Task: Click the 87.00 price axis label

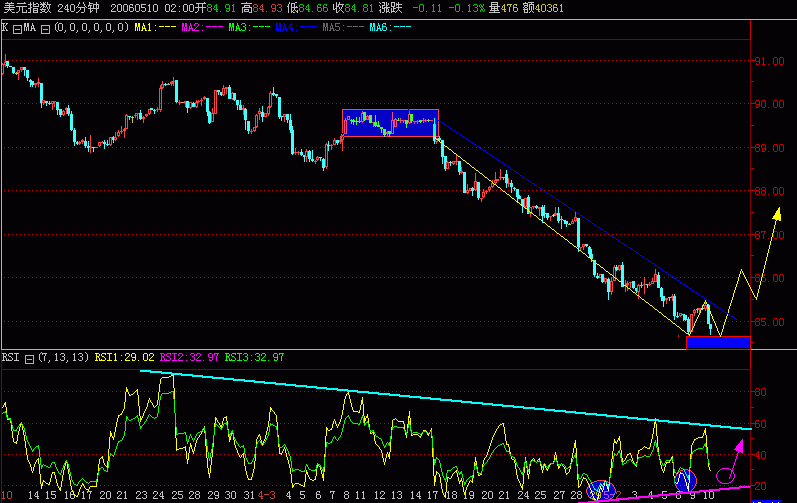Action: click(770, 235)
